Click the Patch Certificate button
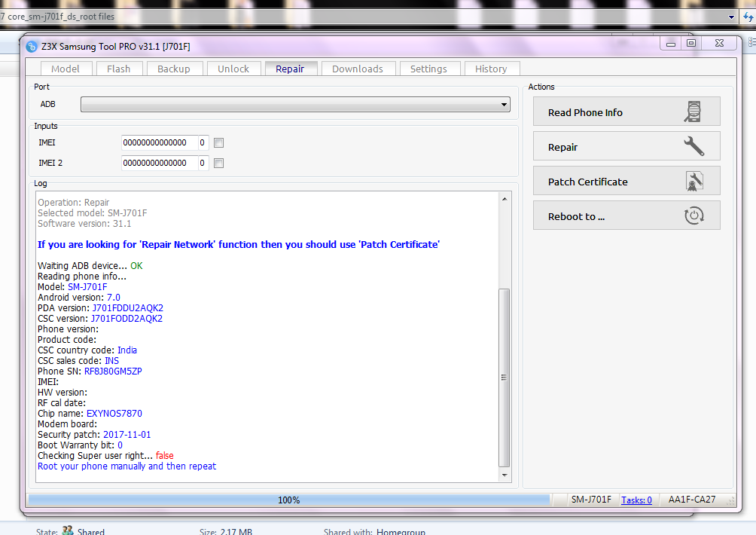The height and width of the screenshot is (535, 756). pyautogui.click(x=626, y=181)
